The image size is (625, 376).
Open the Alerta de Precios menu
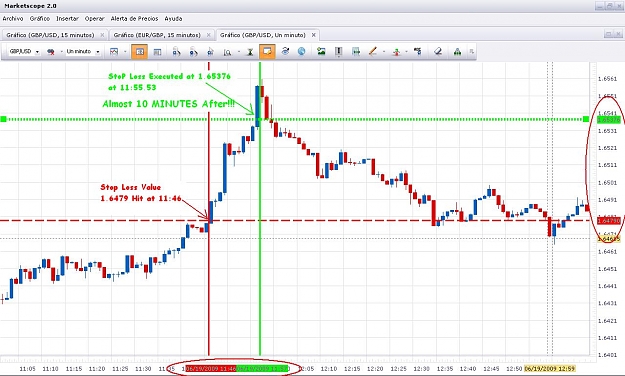click(134, 19)
